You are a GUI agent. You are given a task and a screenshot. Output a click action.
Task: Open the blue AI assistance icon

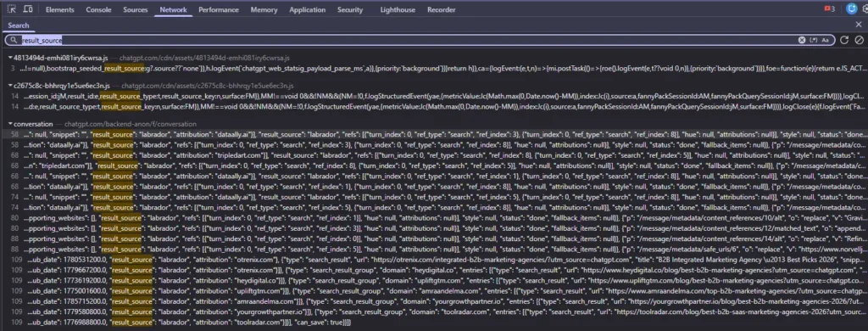(852, 8)
